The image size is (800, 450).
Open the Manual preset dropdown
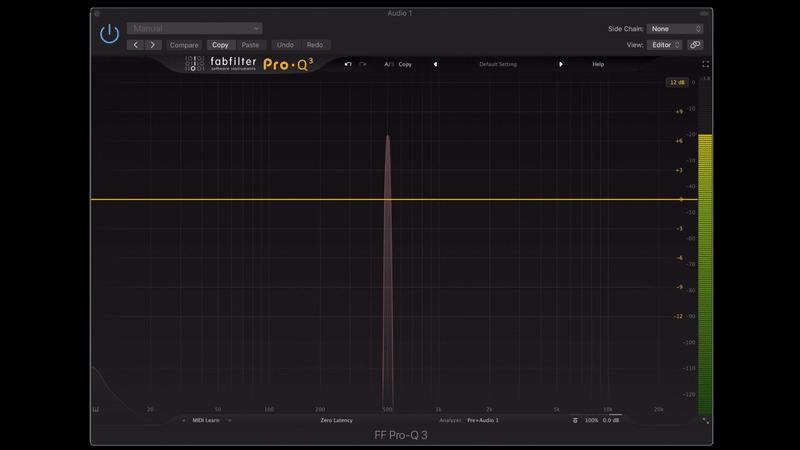(x=194, y=29)
